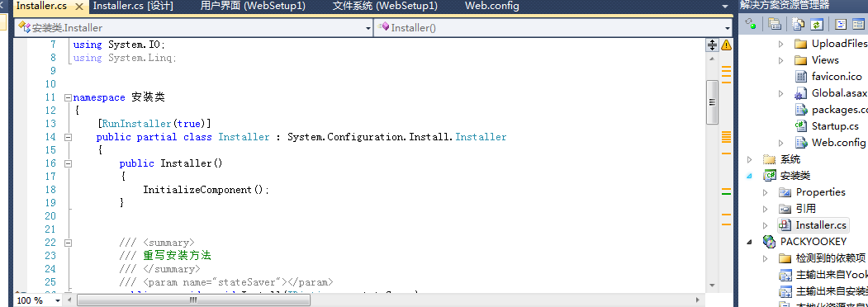
Task: Click the Web.config file icon in Solution Explorer
Action: pos(800,143)
